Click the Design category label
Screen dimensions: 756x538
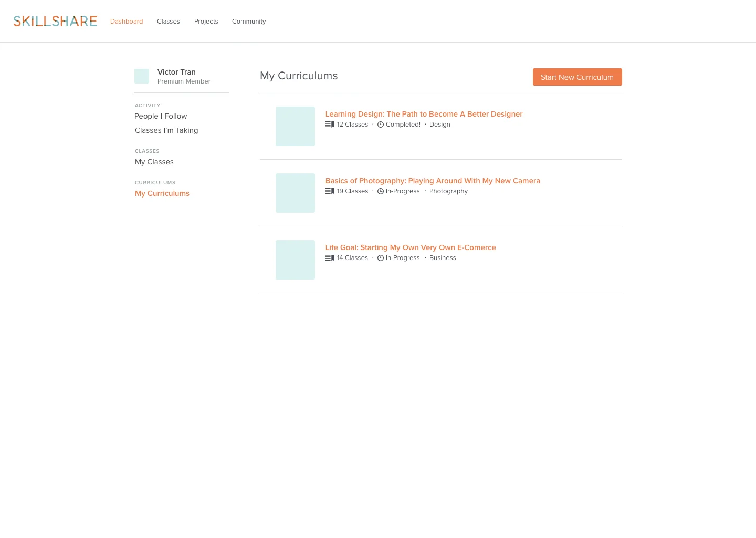point(440,125)
